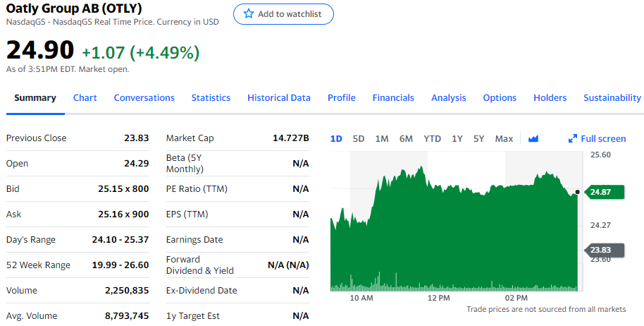The image size is (644, 326).
Task: Click the green 24.87 current price marker
Action: tap(604, 192)
